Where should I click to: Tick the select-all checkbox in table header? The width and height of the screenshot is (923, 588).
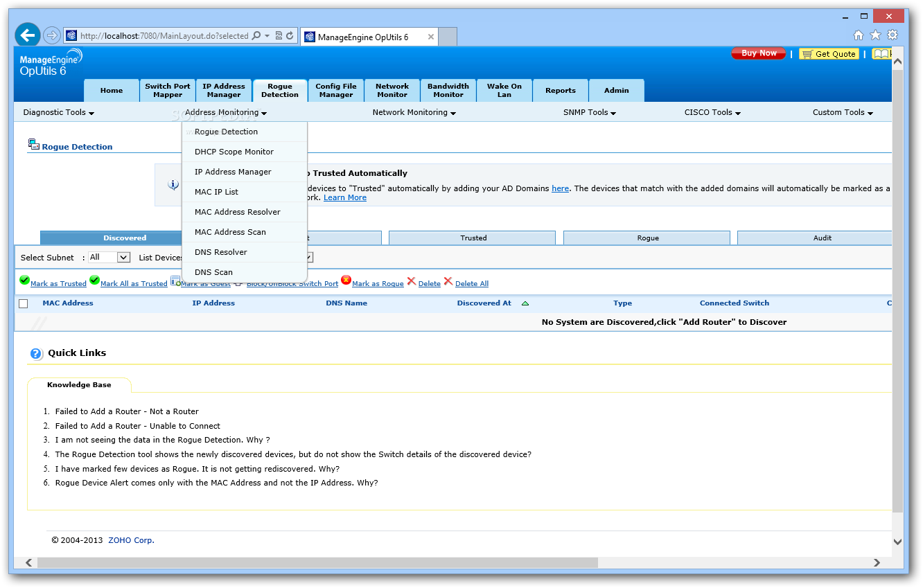point(24,303)
